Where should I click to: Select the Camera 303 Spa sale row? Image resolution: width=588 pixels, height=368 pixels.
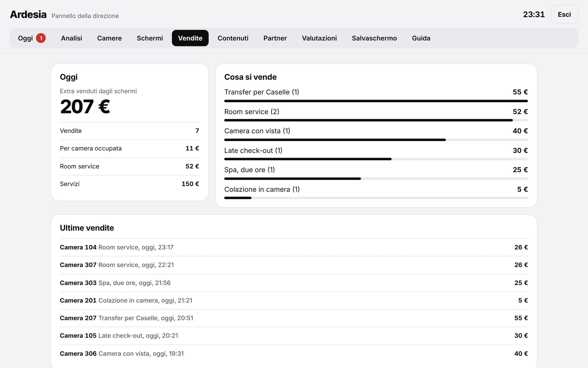click(294, 283)
